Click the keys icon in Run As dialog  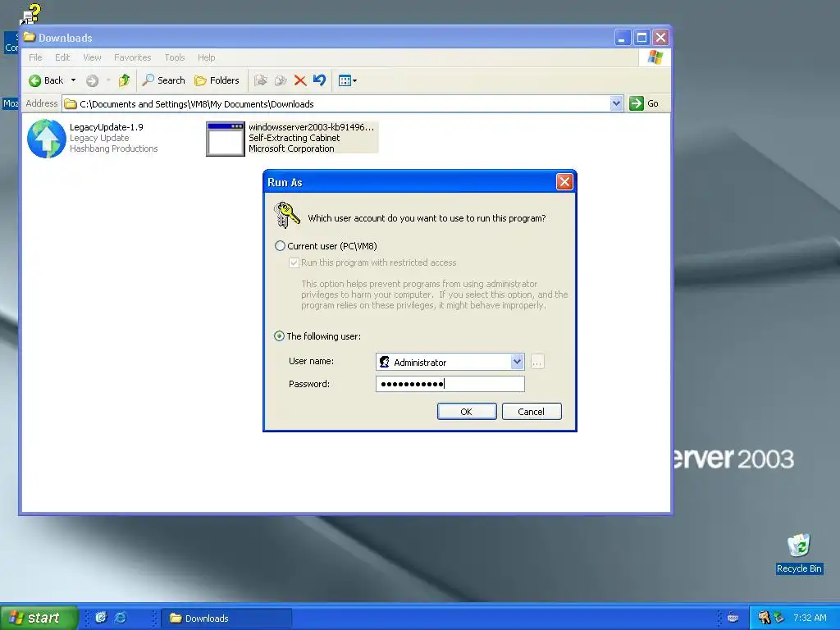coord(286,215)
